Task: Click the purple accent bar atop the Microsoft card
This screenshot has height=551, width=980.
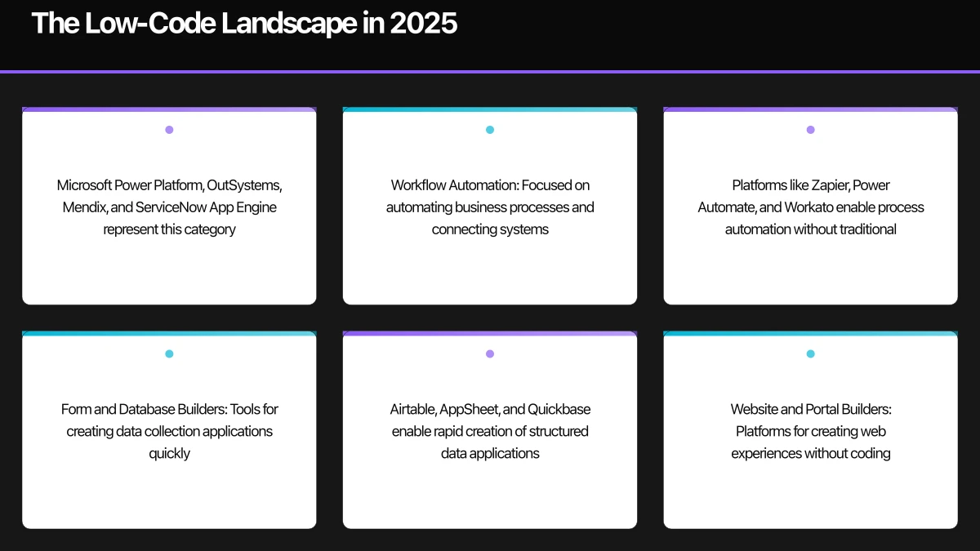Action: (169, 109)
